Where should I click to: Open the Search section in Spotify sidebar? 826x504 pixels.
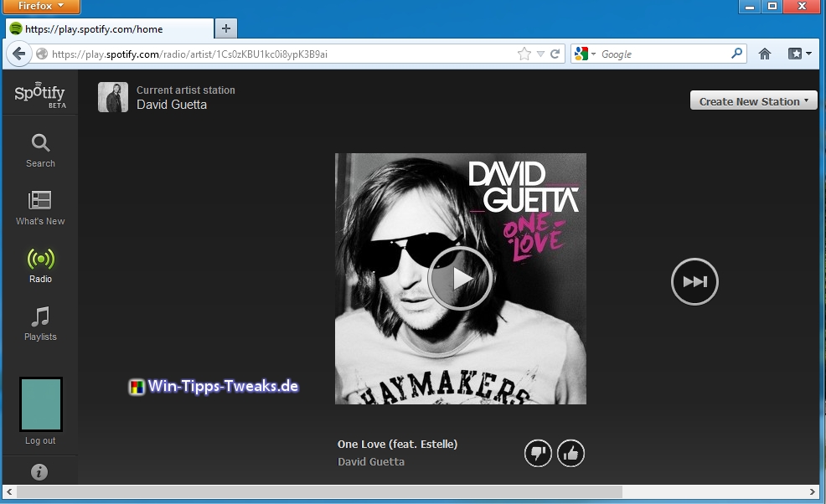40,150
